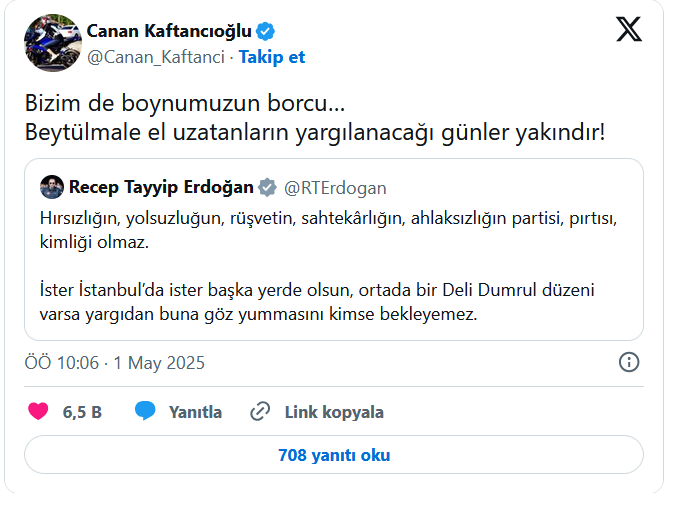Click the pink heart like icon
This screenshot has height=505, width=676.
pos(39,411)
